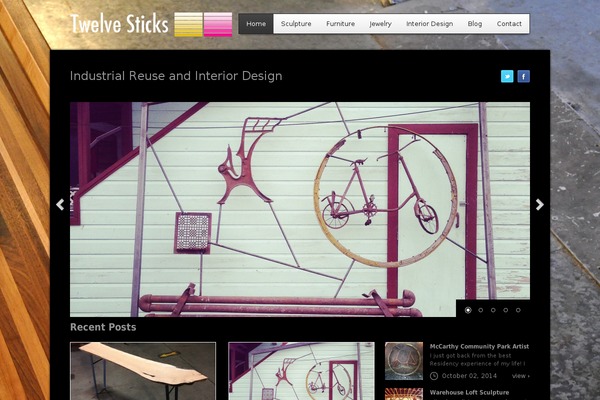Select the fifth slide indicator dot
600x400 pixels.
coord(518,310)
